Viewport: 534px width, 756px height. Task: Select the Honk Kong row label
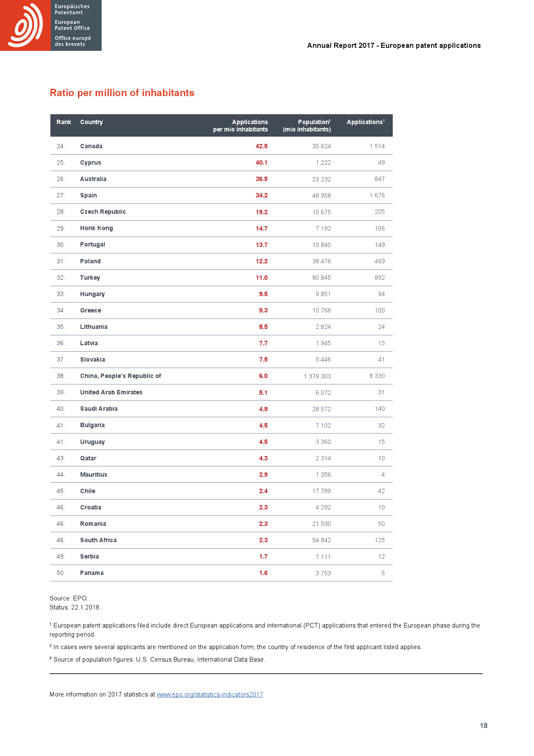(x=96, y=228)
